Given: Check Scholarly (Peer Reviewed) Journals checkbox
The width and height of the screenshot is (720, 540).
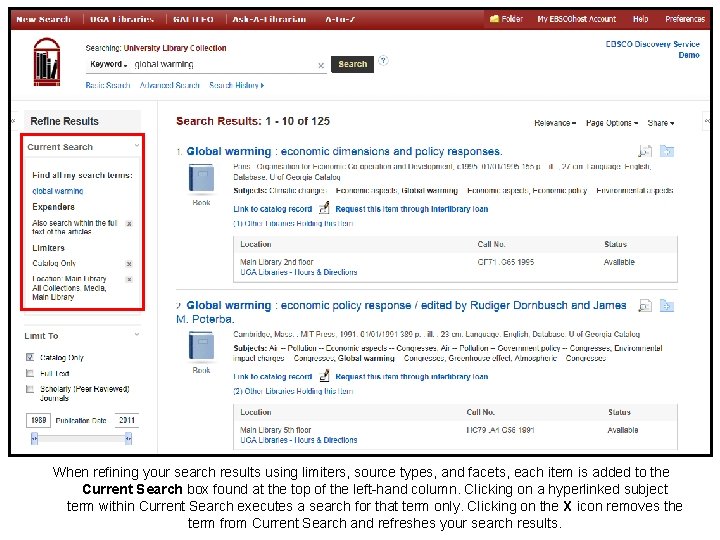Looking at the screenshot, I should pyautogui.click(x=30, y=389).
